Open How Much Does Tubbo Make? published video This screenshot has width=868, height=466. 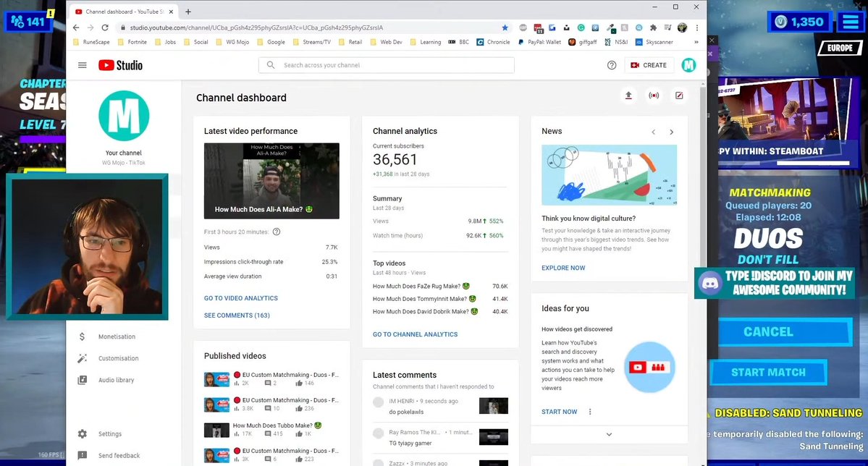click(x=277, y=425)
